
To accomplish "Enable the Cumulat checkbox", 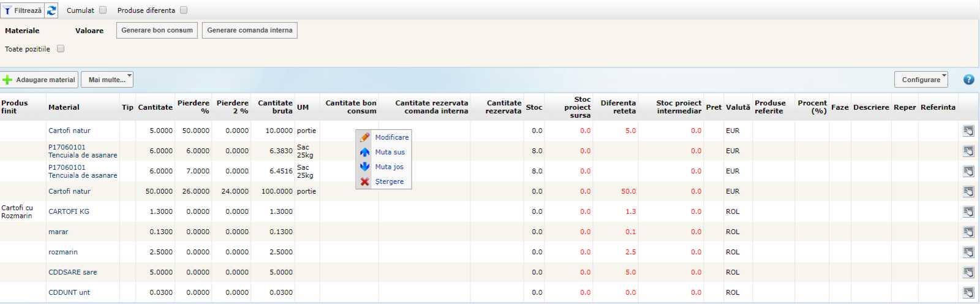I will point(103,10).
